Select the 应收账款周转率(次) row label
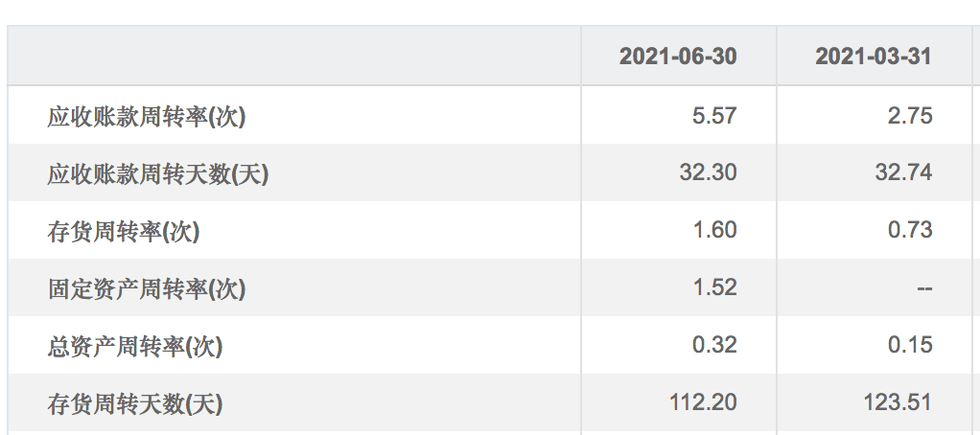Screen dimensions: 980x435 [147, 117]
